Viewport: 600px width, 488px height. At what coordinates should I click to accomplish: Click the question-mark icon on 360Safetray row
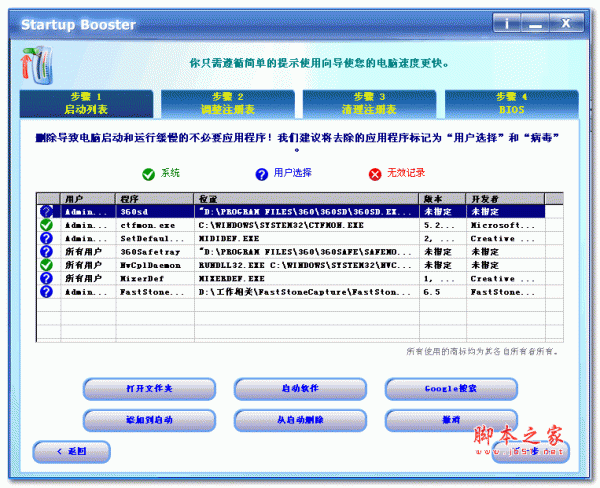point(46,251)
